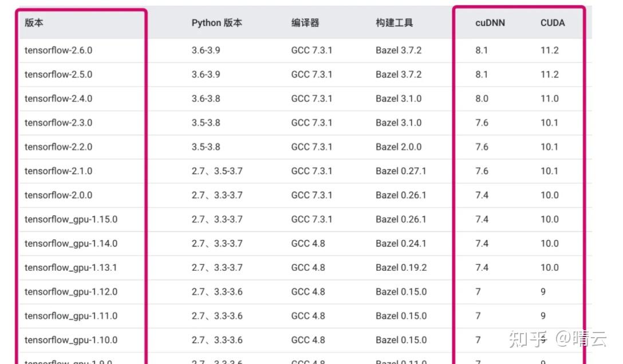Click GCC 4.8 in tensorflow_gpu-1.11.0 row
This screenshot has width=623, height=364.
pyautogui.click(x=308, y=316)
